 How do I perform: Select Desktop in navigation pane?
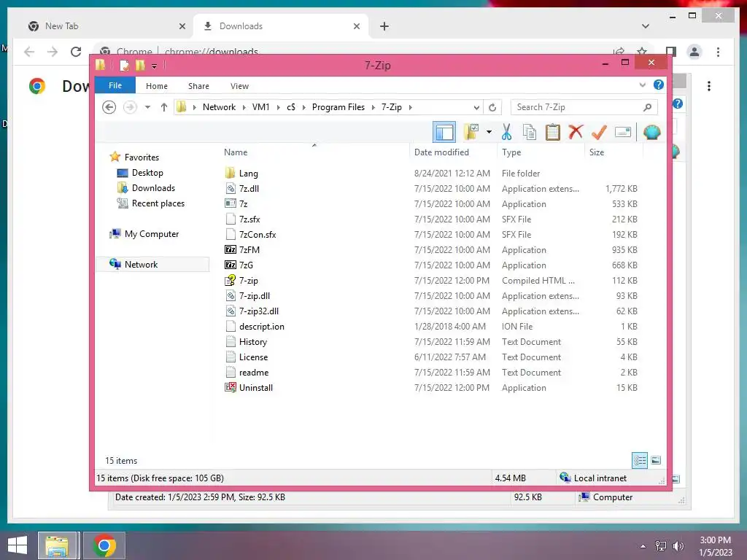(x=147, y=173)
